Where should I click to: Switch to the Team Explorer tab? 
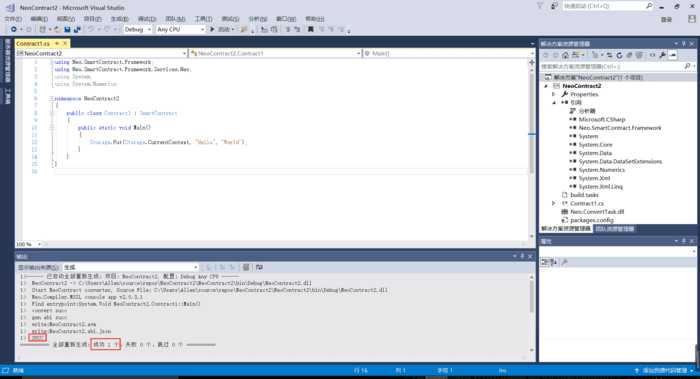pos(615,229)
